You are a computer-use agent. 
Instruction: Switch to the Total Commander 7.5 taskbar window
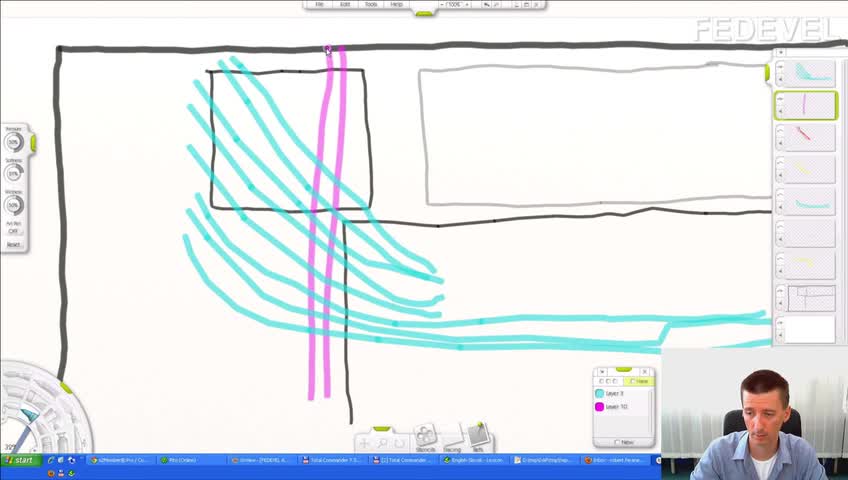(333, 460)
